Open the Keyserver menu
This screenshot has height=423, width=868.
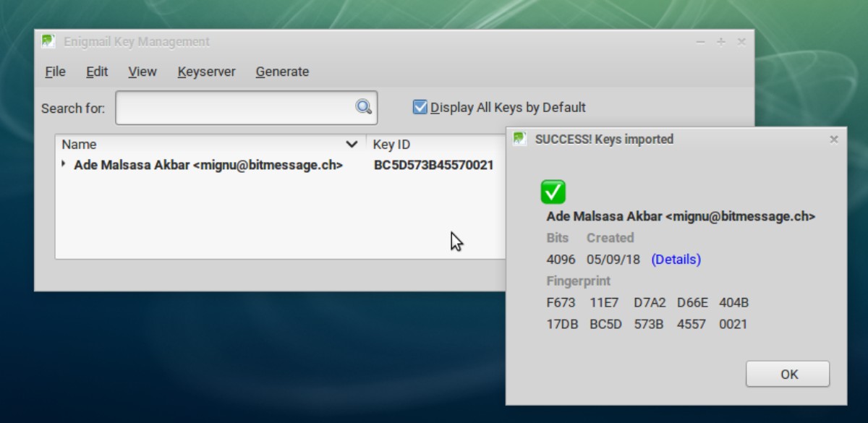[x=206, y=72]
